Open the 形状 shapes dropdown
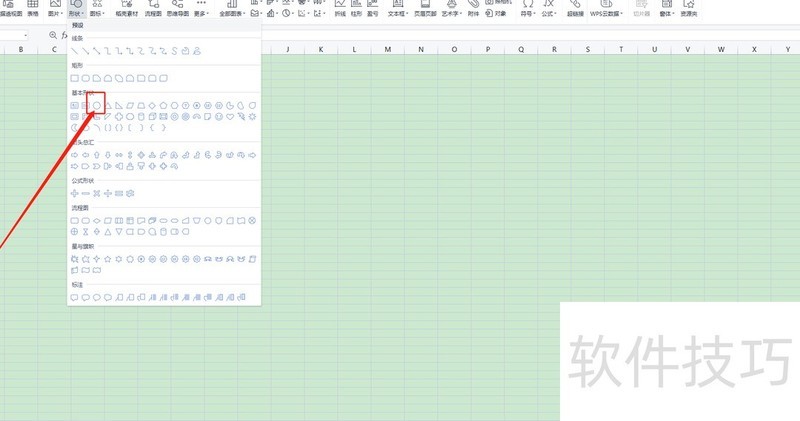Screen dimensions: 800x421 76,9
